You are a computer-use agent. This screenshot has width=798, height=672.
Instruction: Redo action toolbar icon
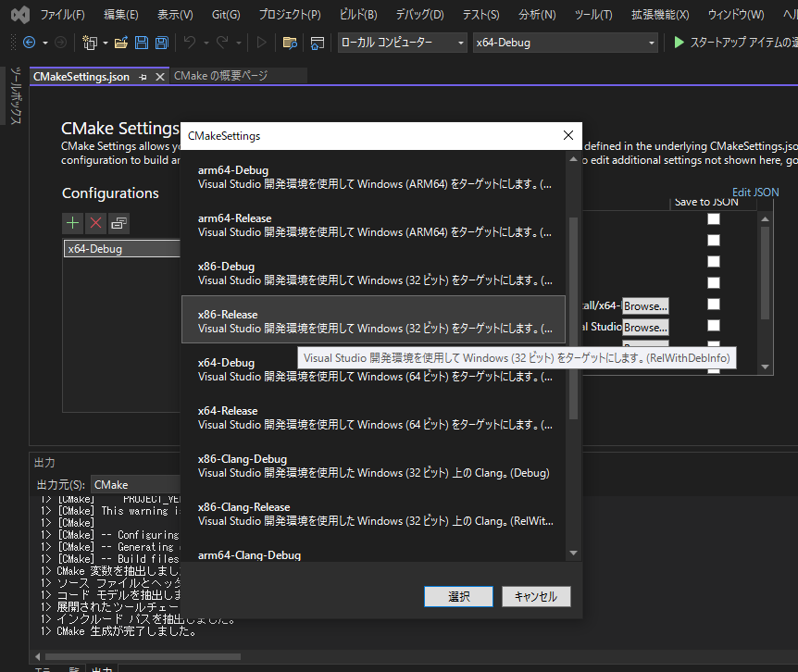(222, 43)
